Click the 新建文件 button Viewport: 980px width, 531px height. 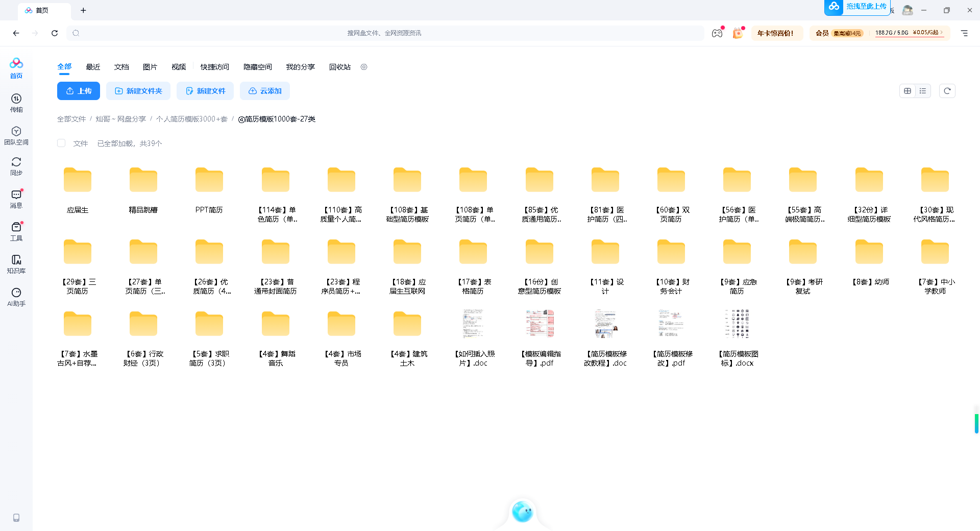tap(205, 91)
